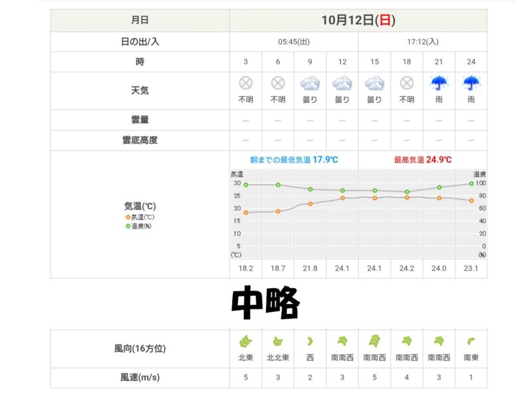Click the 10月12日(日) date header
532x399 pixels.
pyautogui.click(x=358, y=20)
